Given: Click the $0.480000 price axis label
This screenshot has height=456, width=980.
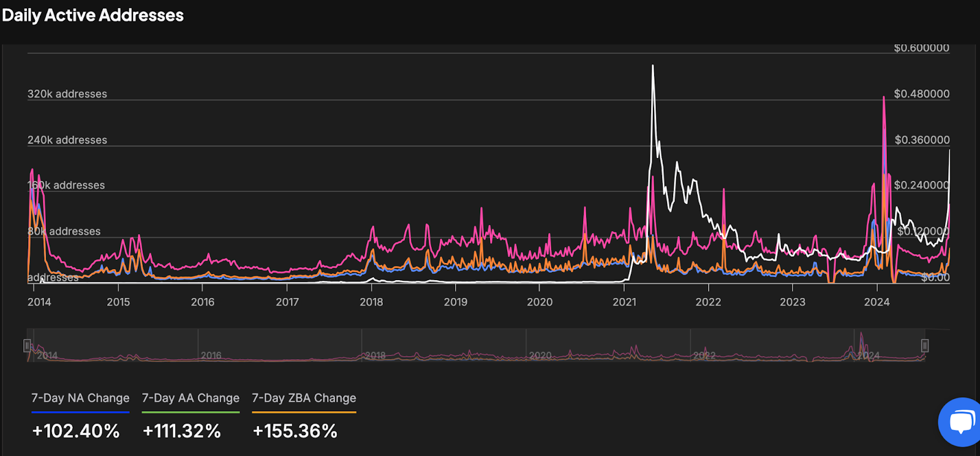Looking at the screenshot, I should pos(922,94).
